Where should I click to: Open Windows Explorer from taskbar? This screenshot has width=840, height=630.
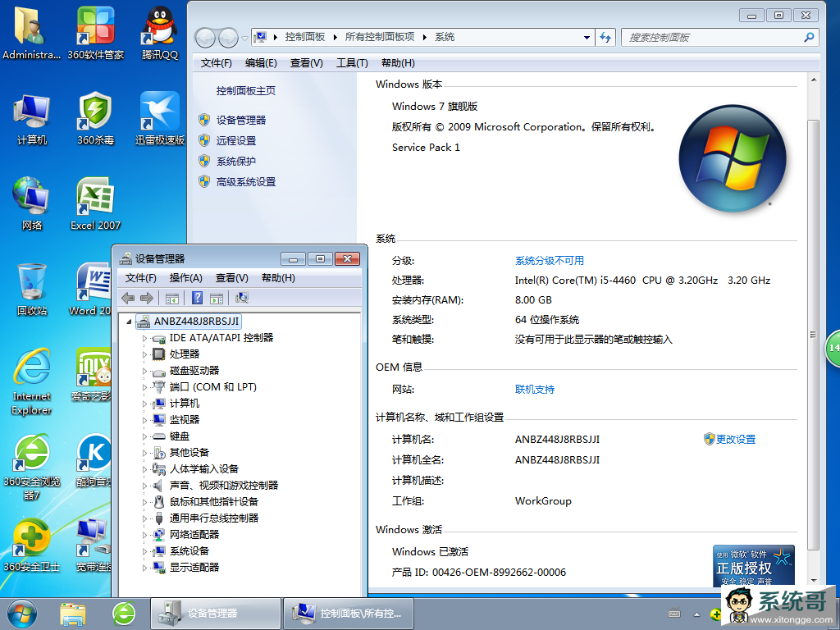click(x=73, y=614)
